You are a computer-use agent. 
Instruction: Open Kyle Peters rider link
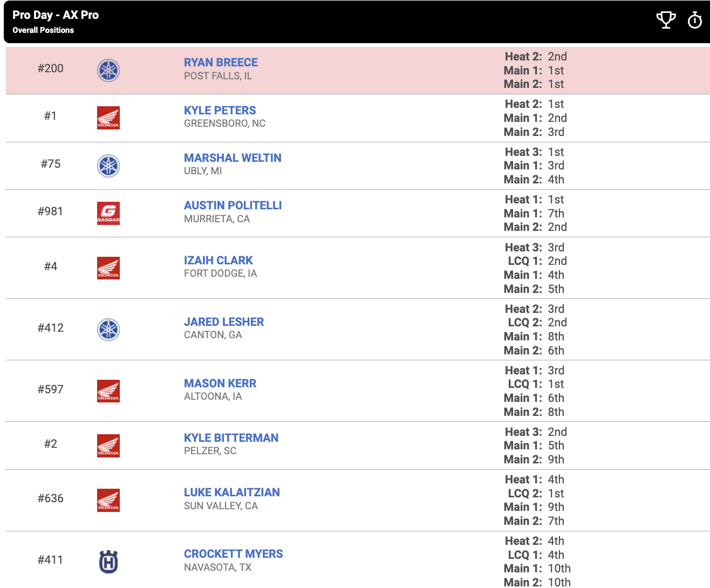coord(220,111)
